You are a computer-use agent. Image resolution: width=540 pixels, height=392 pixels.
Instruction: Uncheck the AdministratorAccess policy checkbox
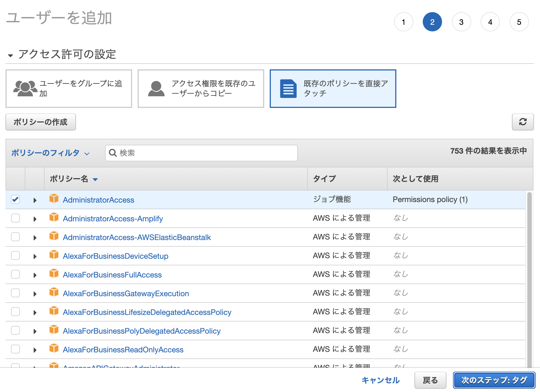click(15, 199)
